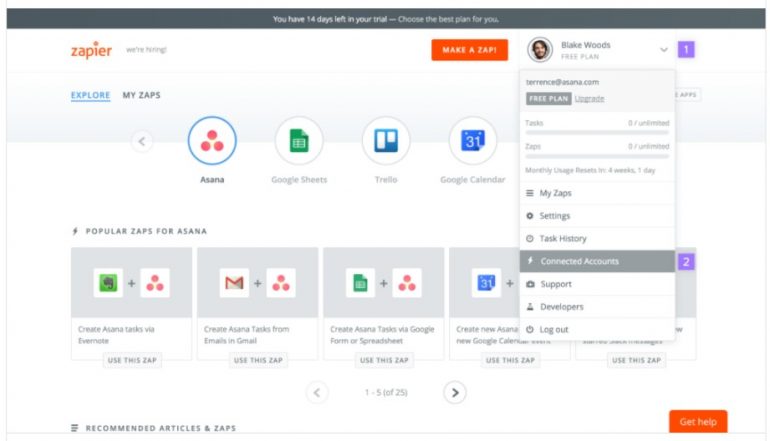Click the icon beside Support
Screen dimensions: 770x441
(530, 284)
